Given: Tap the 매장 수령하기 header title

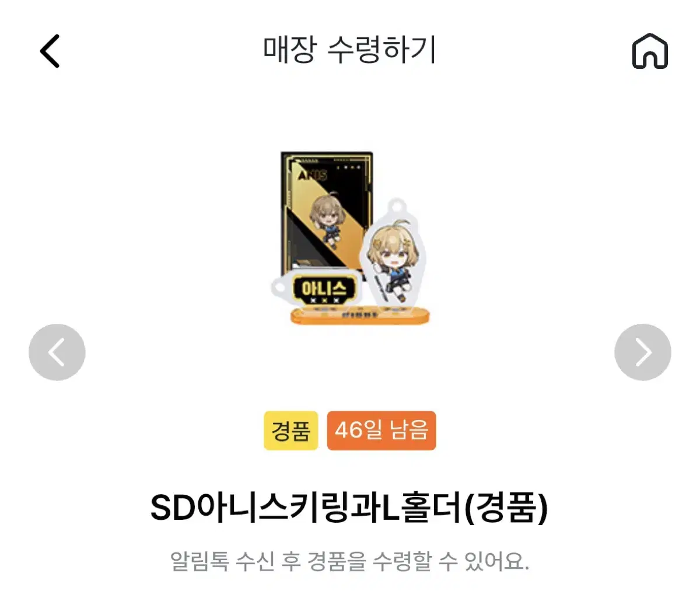Looking at the screenshot, I should pos(349,50).
